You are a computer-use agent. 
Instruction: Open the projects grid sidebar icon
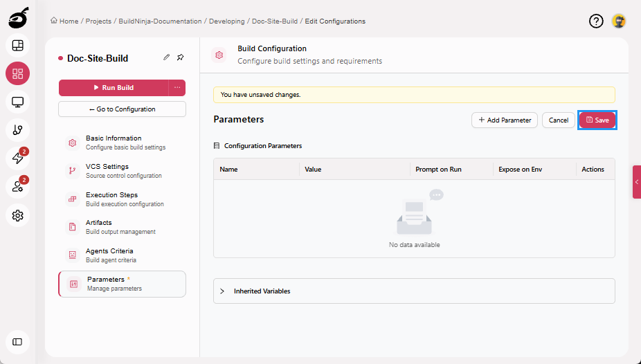click(x=17, y=73)
